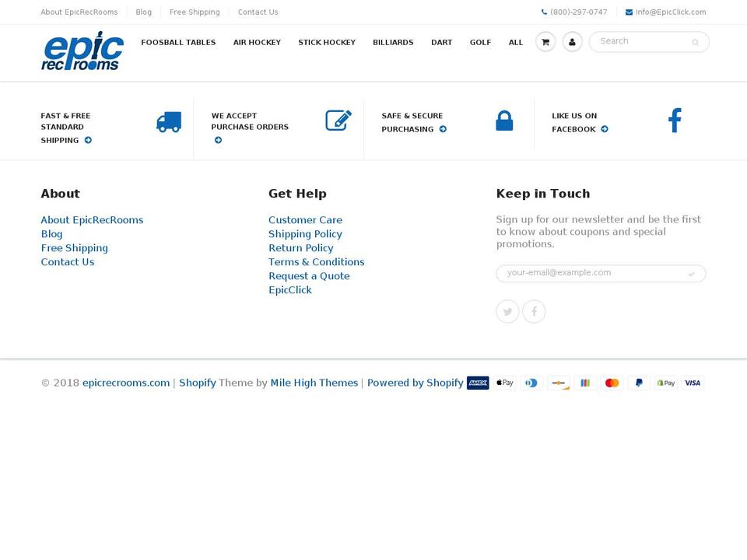This screenshot has height=560, width=747.
Task: Click the Info@EpicClick.com email link
Action: coord(671,12)
